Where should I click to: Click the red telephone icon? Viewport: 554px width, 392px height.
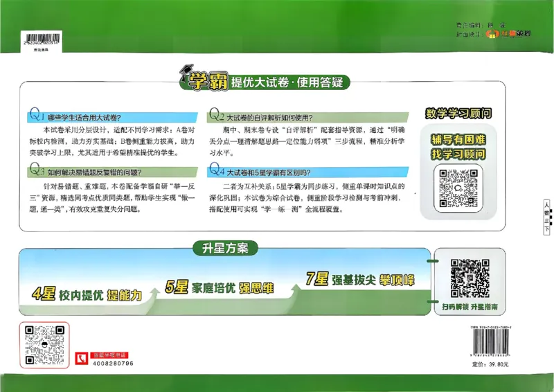82,359
